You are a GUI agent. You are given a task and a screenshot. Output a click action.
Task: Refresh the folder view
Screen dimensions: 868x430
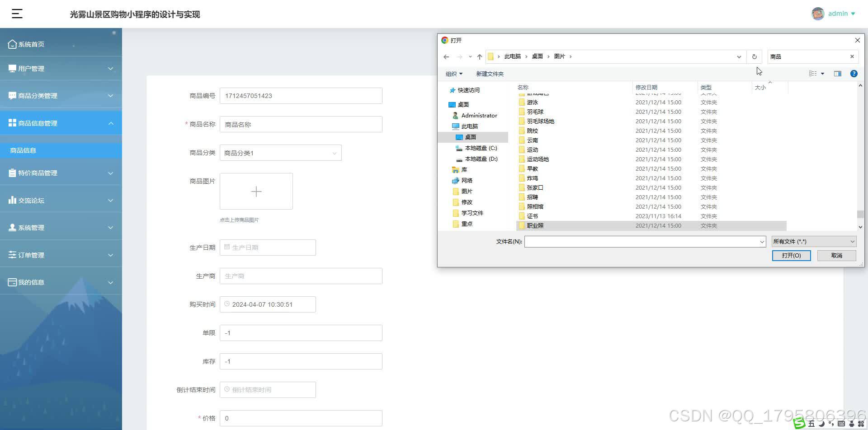click(x=754, y=56)
